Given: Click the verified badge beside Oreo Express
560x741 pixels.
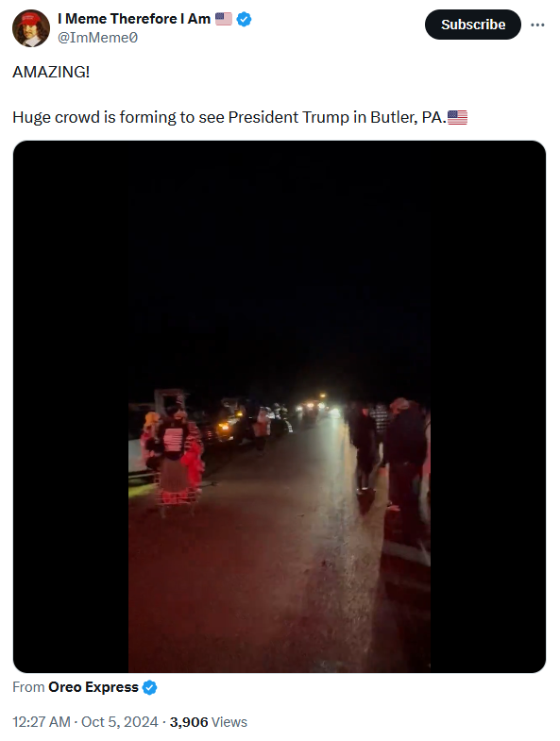Looking at the screenshot, I should point(150,687).
